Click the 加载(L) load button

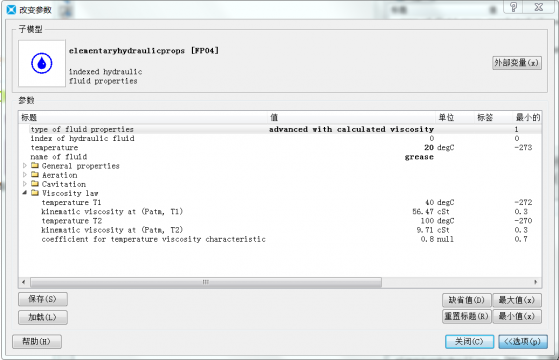click(43, 317)
